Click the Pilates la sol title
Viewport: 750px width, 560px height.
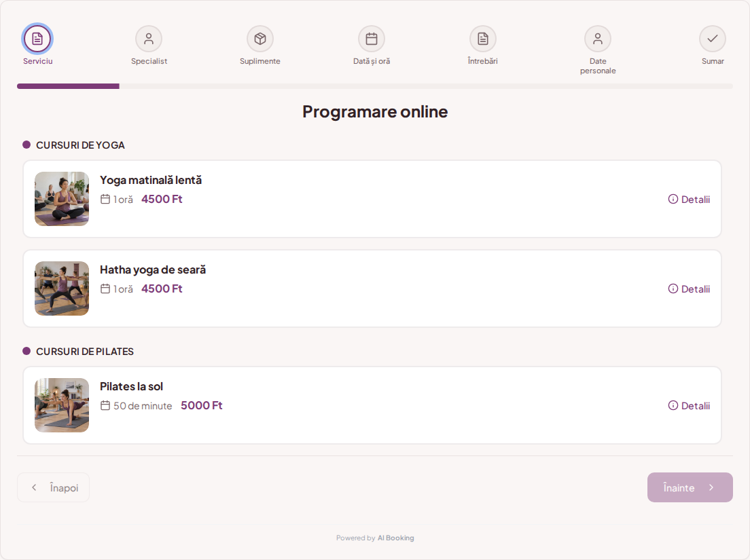tap(132, 386)
